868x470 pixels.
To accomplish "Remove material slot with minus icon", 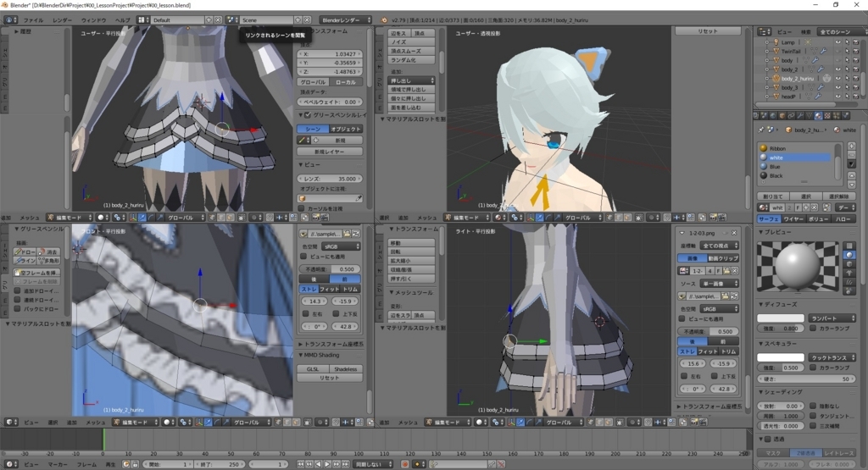I will coord(851,155).
